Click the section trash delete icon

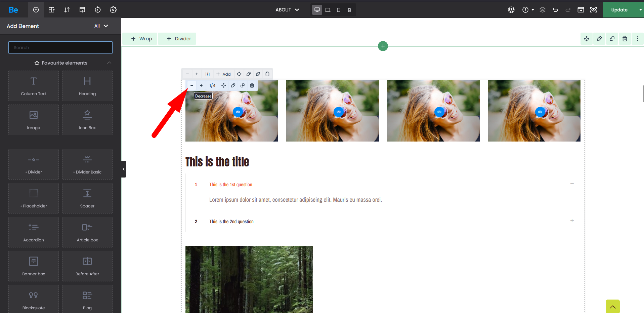(625, 39)
